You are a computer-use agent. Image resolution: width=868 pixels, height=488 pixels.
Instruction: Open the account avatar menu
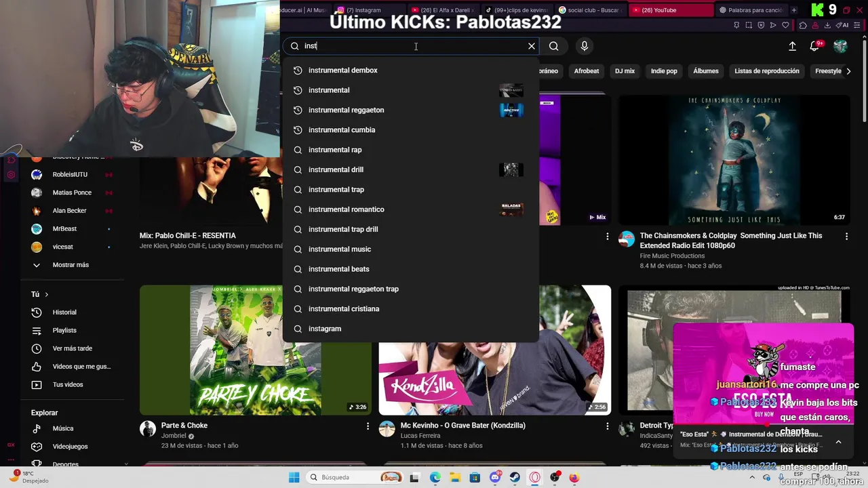(840, 46)
